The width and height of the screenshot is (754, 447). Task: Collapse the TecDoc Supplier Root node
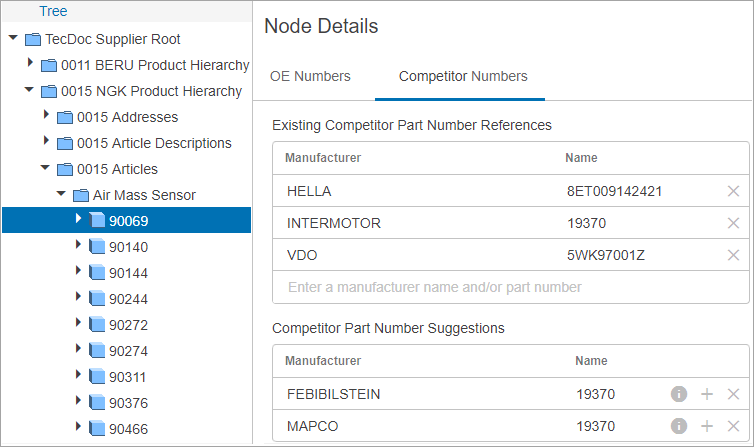(x=13, y=37)
